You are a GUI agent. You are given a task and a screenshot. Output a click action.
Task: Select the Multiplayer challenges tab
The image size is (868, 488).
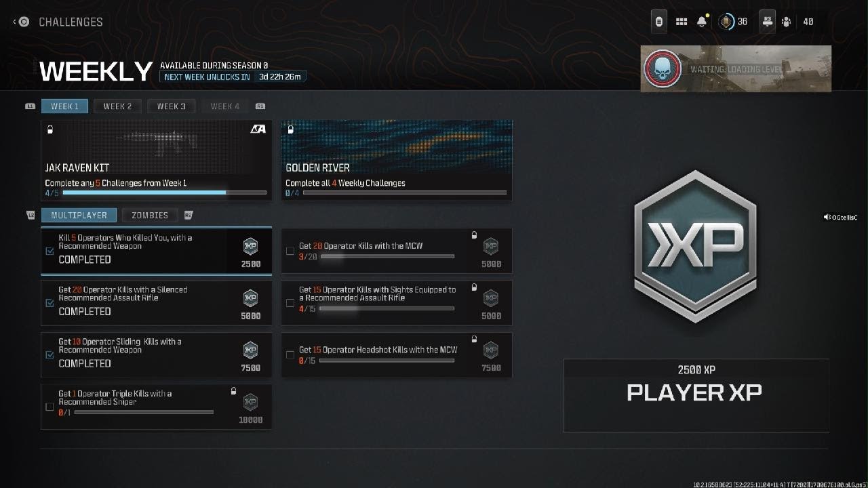pos(79,215)
